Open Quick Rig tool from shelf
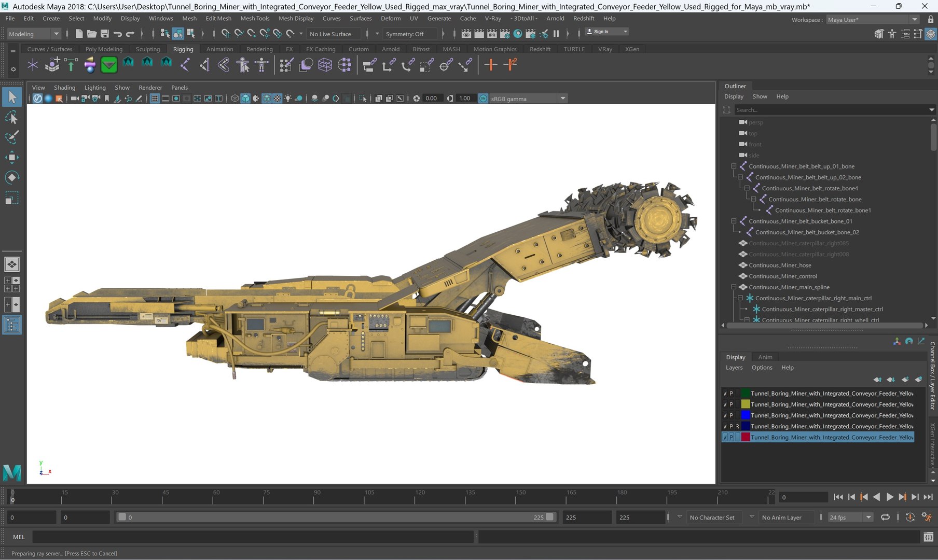 pos(243,65)
